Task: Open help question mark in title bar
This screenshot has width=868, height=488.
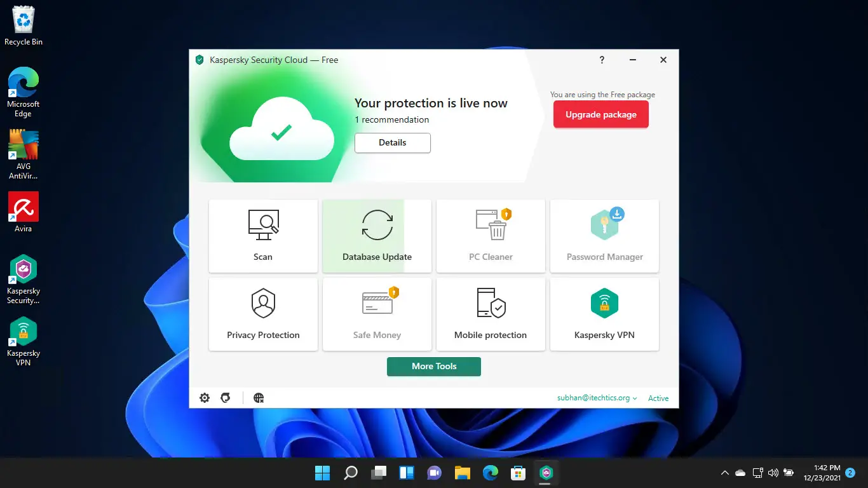Action: [x=602, y=60]
